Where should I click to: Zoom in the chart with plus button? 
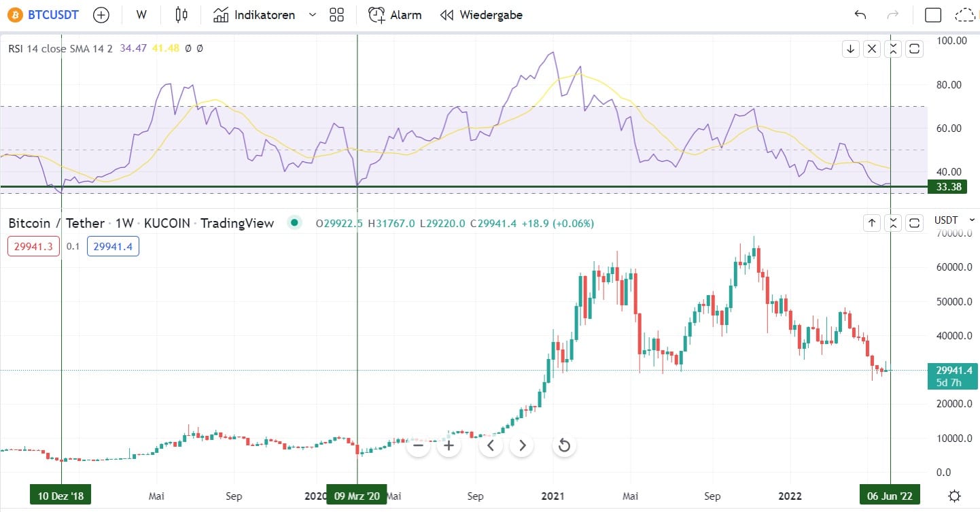pyautogui.click(x=449, y=445)
